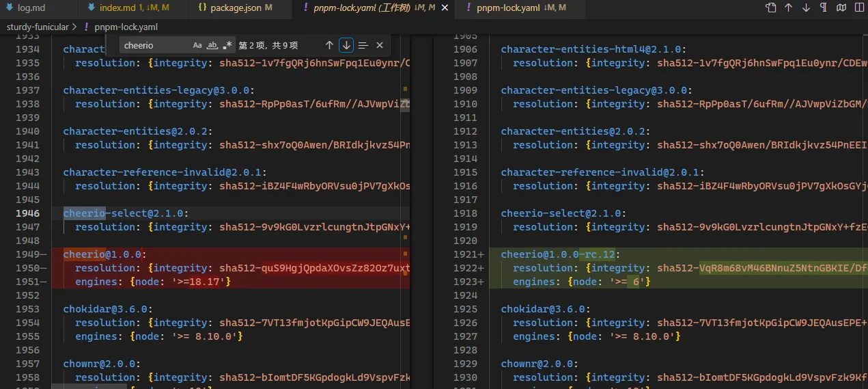Click the map icon in editor toolbar
This screenshot has width=868, height=389.
[x=841, y=8]
